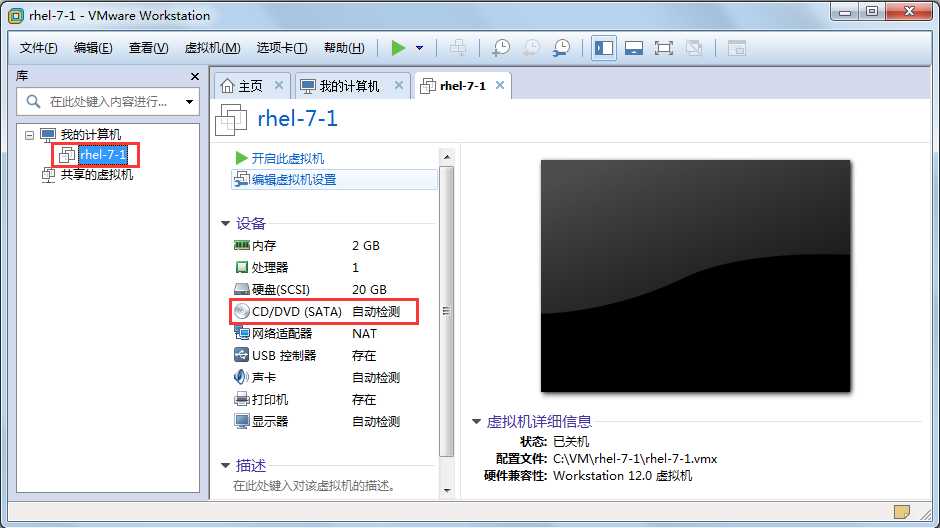Click the 2 GB memory value
The image size is (940, 528).
(x=366, y=246)
